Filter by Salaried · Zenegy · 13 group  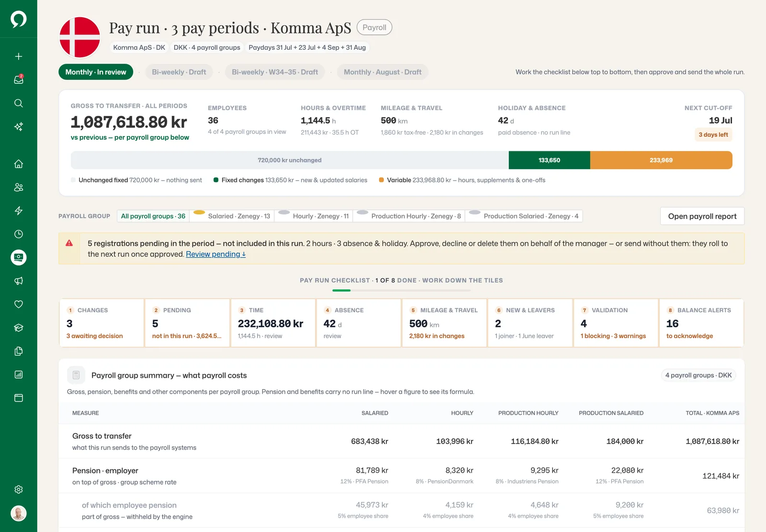(x=233, y=216)
